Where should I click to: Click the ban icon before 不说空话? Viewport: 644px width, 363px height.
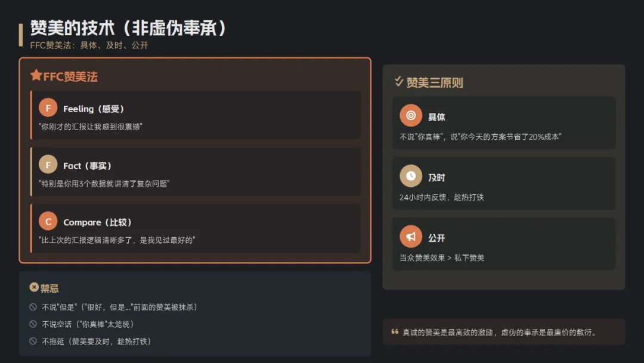coord(33,324)
